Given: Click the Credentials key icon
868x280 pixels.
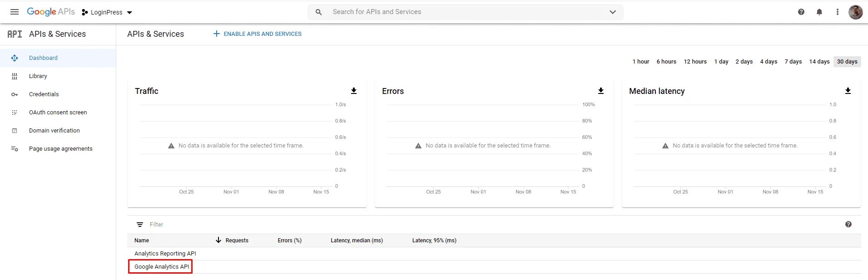Looking at the screenshot, I should [15, 94].
